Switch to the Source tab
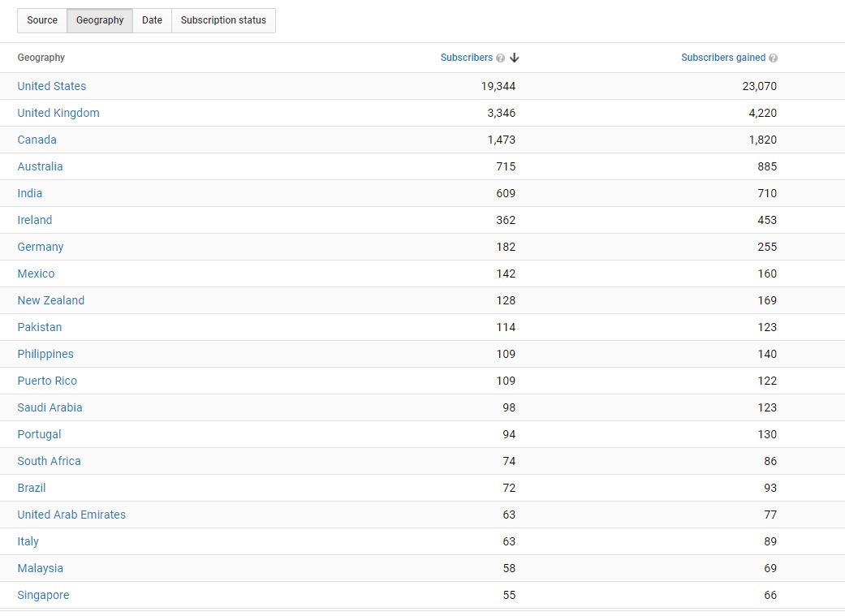Screen dimensions: 845x616 pyautogui.click(x=42, y=20)
